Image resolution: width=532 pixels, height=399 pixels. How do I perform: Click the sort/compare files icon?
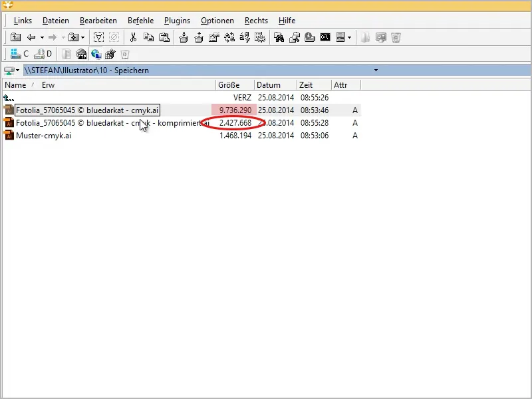[x=245, y=37]
